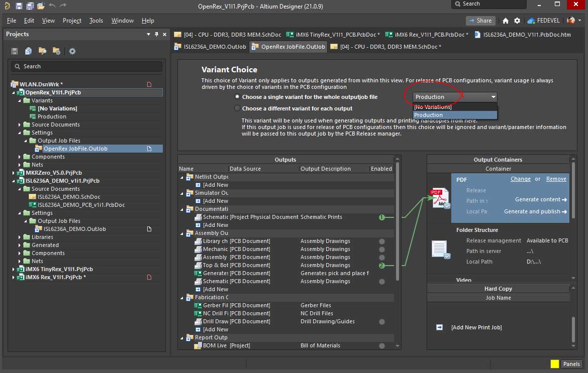Click the Open Document folder icon in the title bar
This screenshot has width=588, height=373.
40,6
